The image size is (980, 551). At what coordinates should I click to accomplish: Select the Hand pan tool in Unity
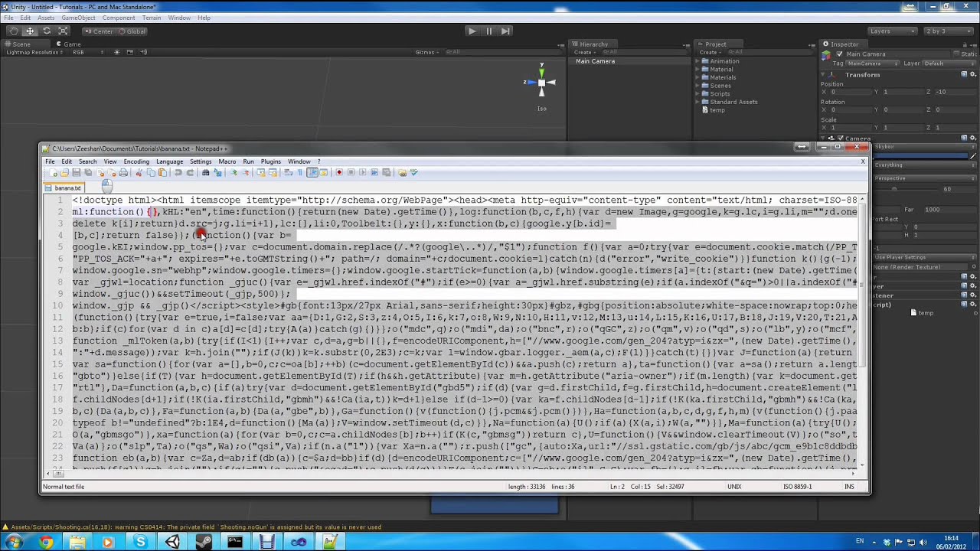(12, 31)
